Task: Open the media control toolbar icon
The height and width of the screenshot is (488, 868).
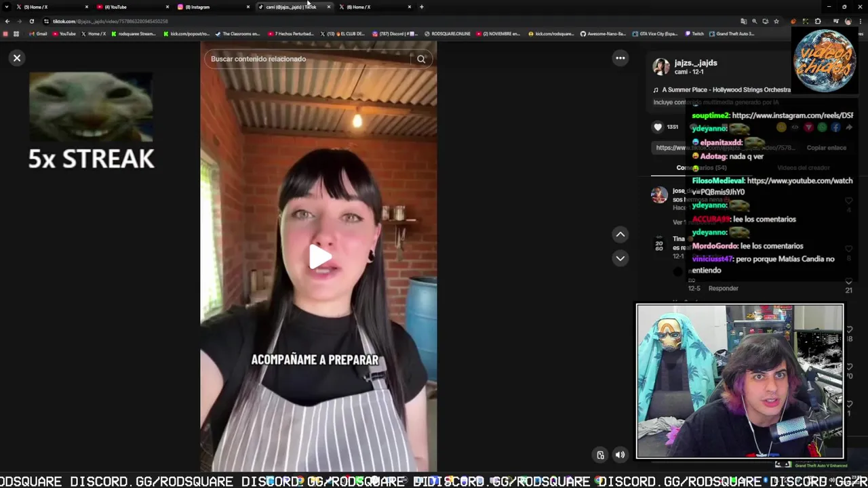Action: pyautogui.click(x=835, y=21)
